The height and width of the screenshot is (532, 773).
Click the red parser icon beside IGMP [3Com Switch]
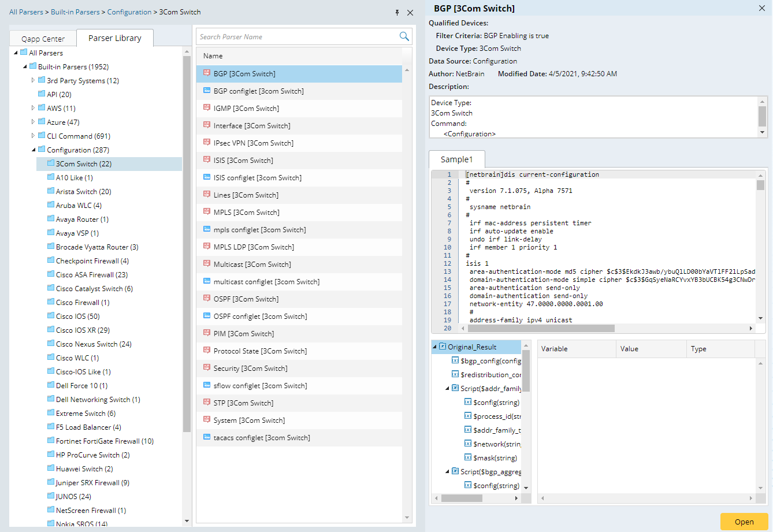(207, 108)
